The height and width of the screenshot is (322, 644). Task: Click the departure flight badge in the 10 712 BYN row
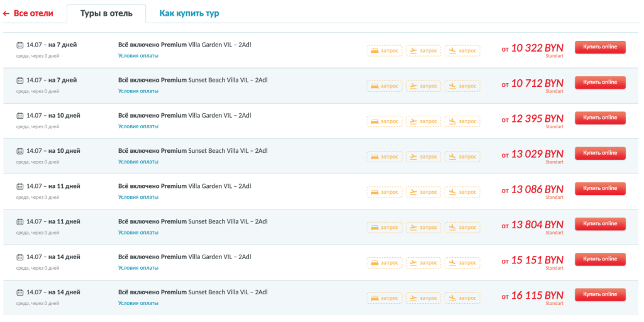[x=423, y=86]
